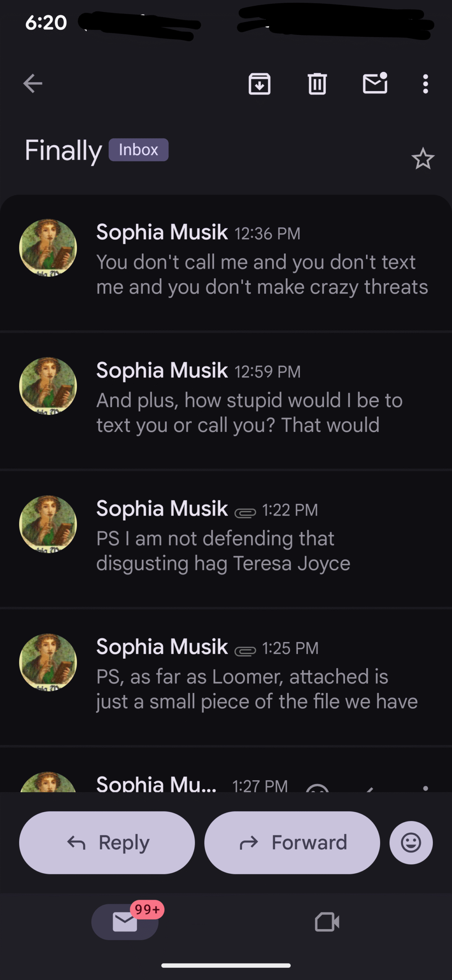Tap sender avatar on 12:36 PM message
This screenshot has width=452, height=980.
(x=48, y=248)
